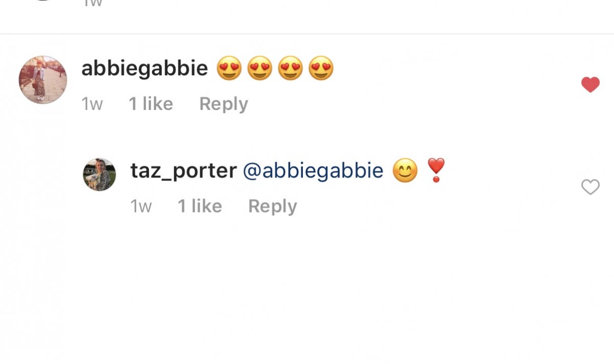Unlike abbiegabbie's comment with red heart
The width and height of the screenshot is (614, 364).
pyautogui.click(x=590, y=84)
